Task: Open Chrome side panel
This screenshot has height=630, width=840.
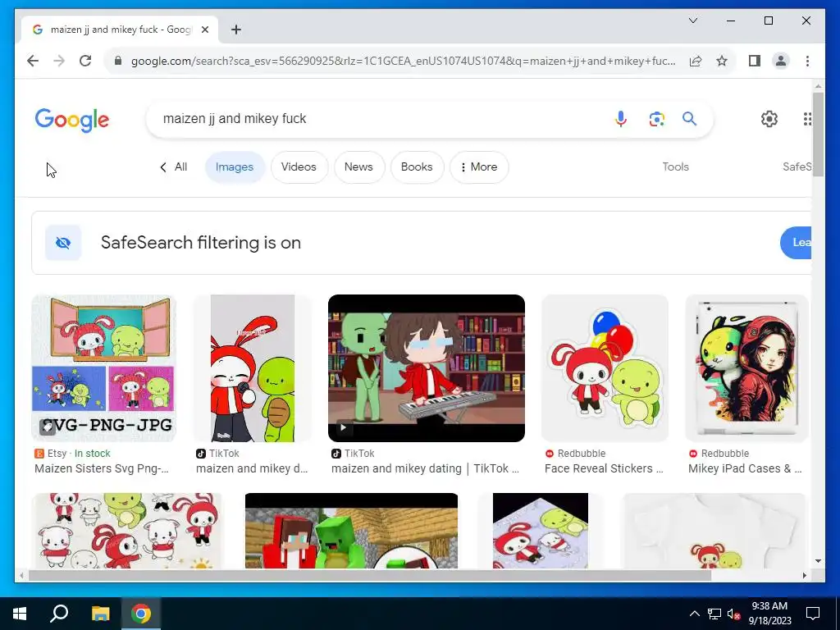Action: (755, 61)
